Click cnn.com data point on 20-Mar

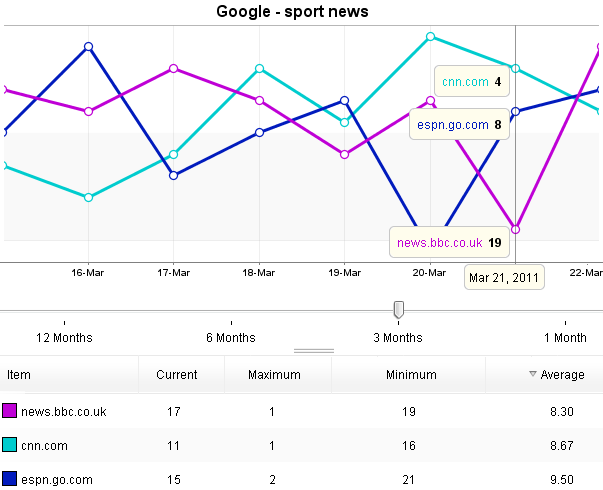430,36
